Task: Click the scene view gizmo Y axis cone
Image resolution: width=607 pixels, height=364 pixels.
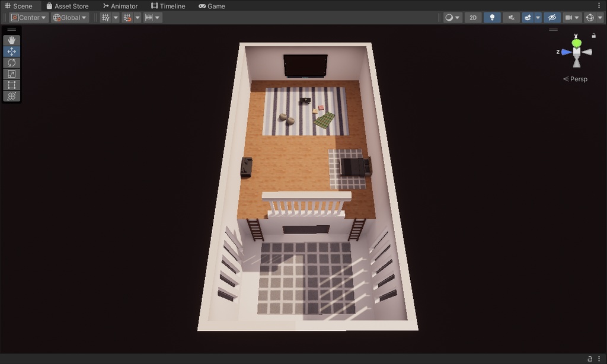Action: [x=576, y=42]
